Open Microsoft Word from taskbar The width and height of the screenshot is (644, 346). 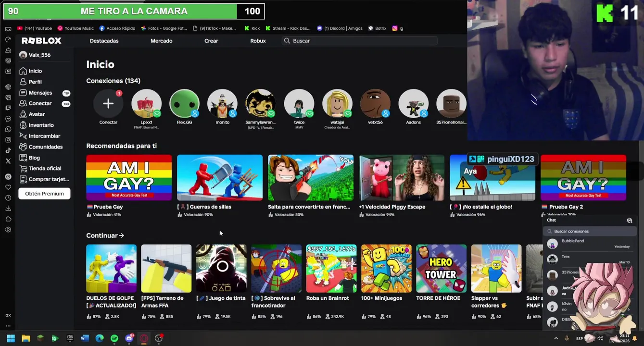(85, 338)
